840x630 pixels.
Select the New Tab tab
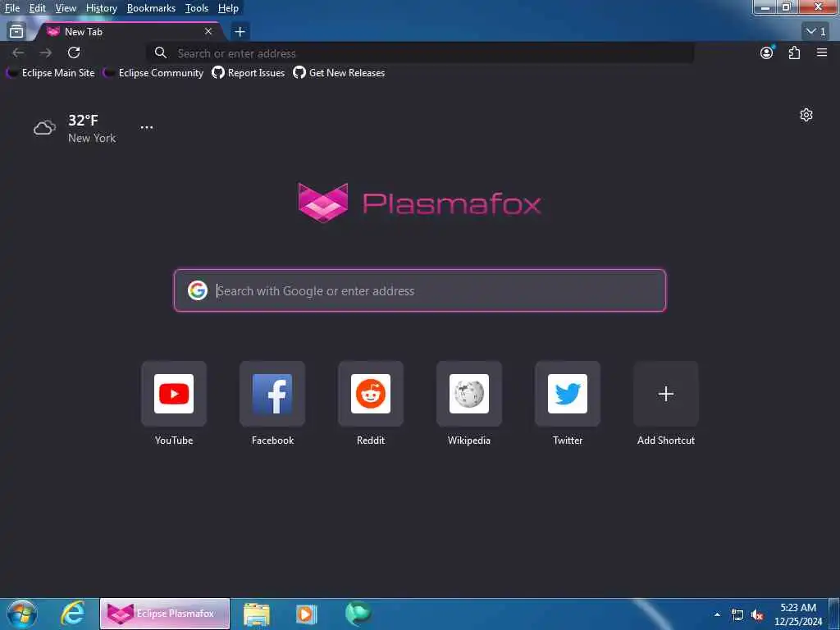pos(129,32)
